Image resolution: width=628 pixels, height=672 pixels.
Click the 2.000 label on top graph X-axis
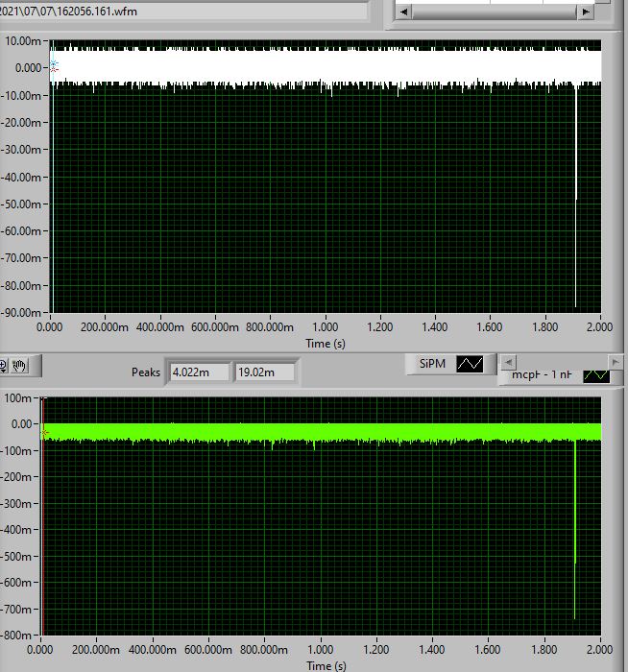pyautogui.click(x=600, y=327)
